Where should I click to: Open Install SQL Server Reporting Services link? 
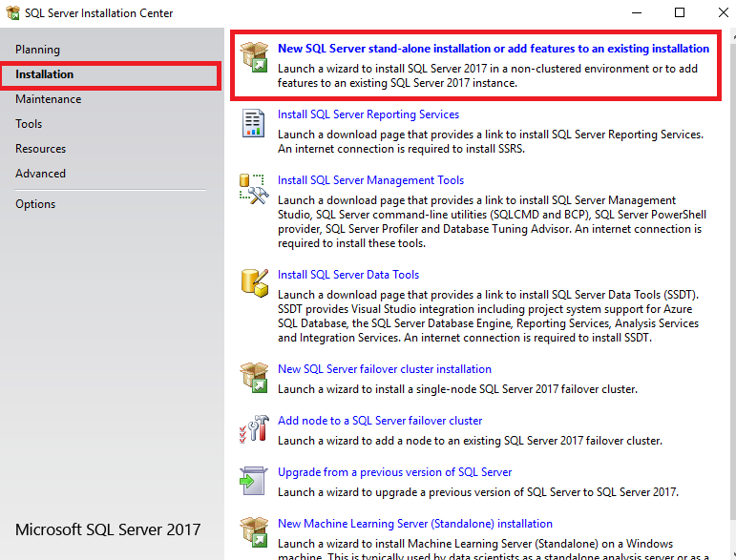368,114
